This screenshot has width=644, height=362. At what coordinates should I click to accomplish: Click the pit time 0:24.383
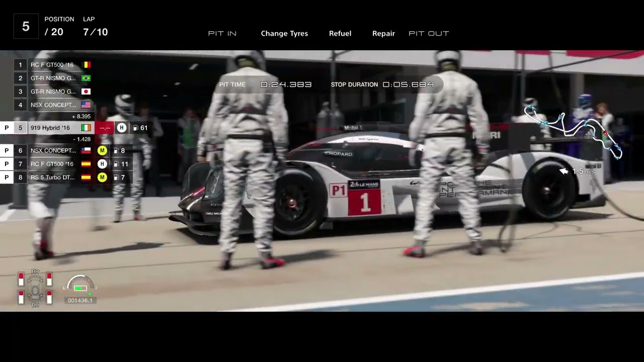coord(286,84)
